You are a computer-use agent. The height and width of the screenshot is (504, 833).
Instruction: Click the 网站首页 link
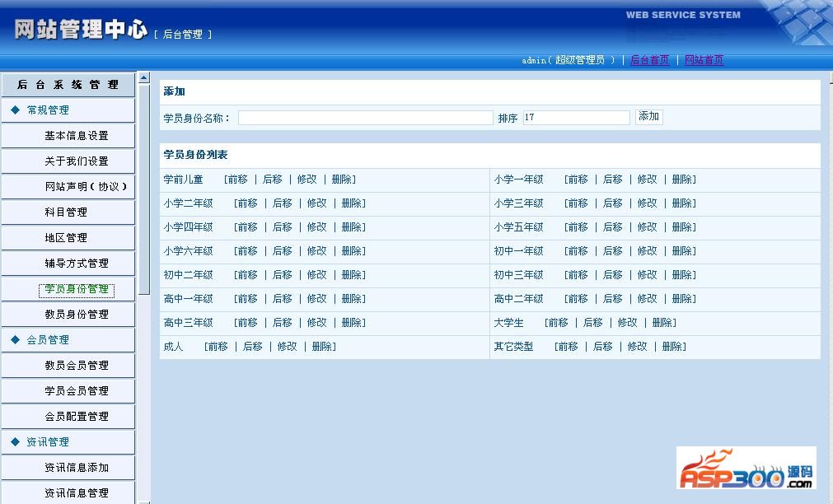click(704, 60)
